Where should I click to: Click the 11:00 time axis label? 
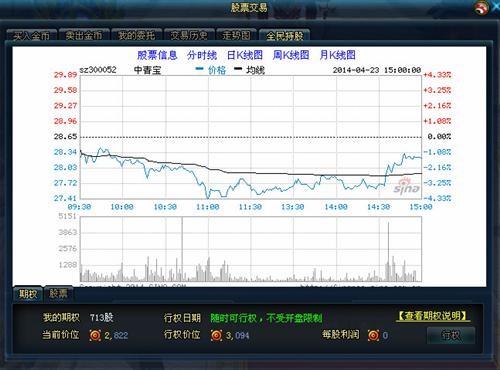[x=208, y=207]
